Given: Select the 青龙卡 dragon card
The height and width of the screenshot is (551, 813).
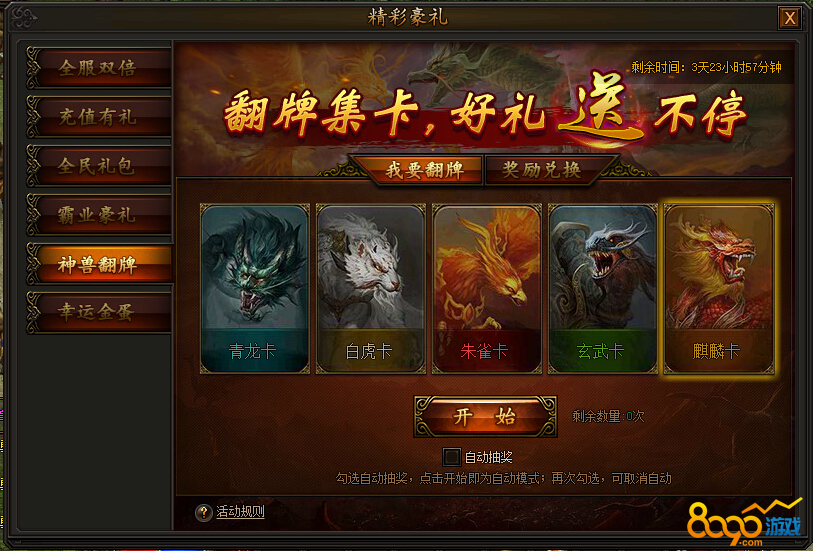Looking at the screenshot, I should pos(255,289).
